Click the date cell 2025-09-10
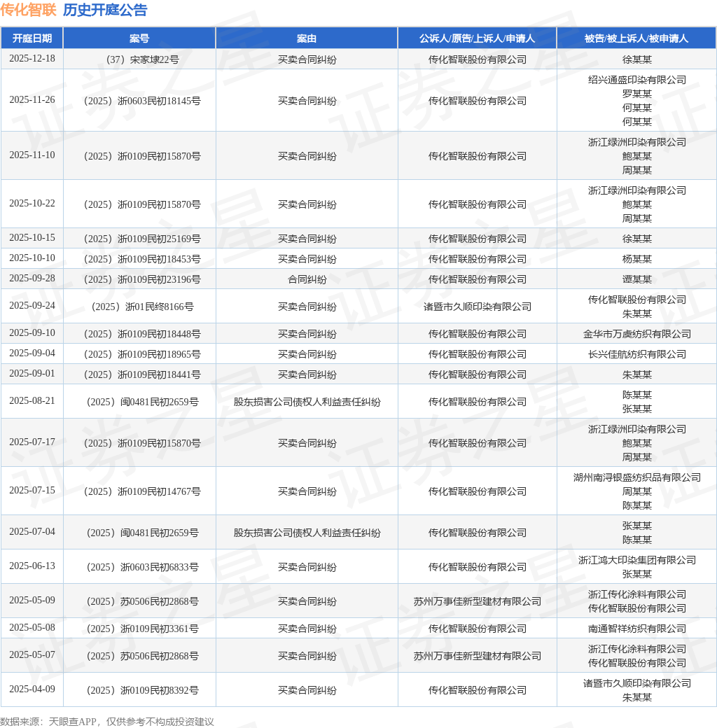 point(32,333)
